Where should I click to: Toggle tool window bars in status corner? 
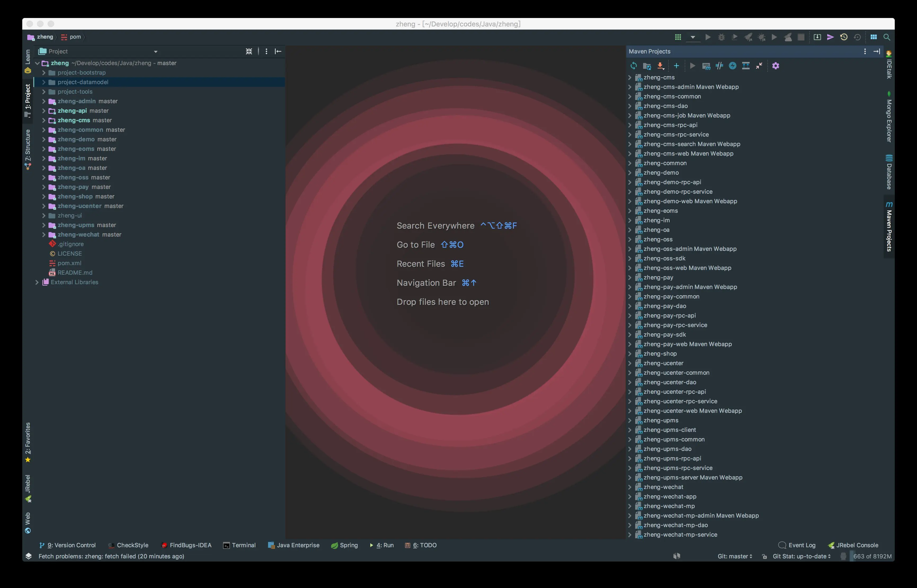click(x=28, y=556)
